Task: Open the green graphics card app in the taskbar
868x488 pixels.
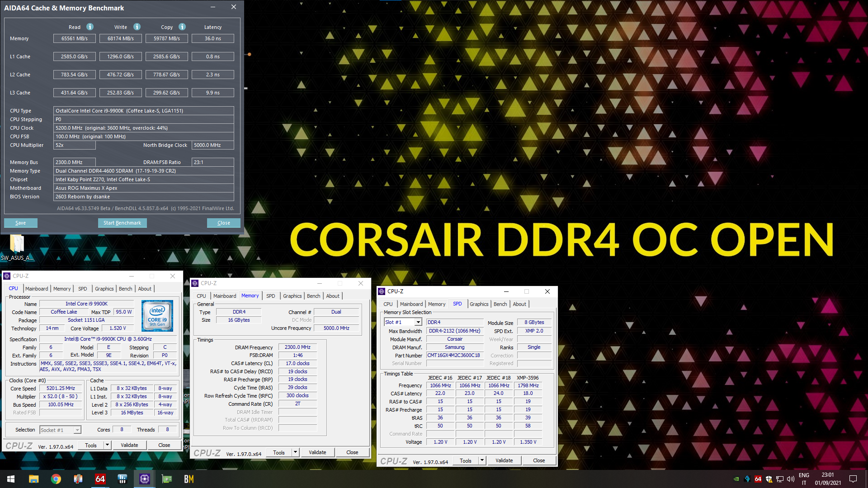Action: click(x=167, y=479)
